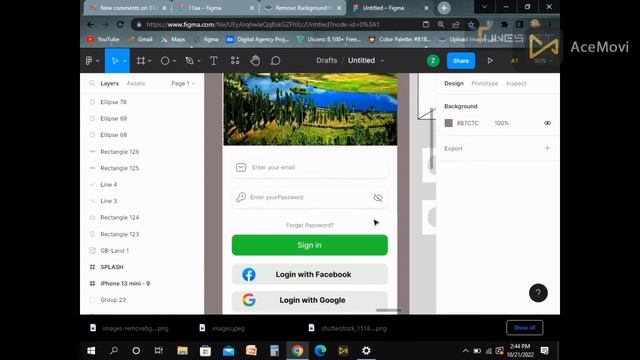Open Windows Start menu

click(x=91, y=351)
